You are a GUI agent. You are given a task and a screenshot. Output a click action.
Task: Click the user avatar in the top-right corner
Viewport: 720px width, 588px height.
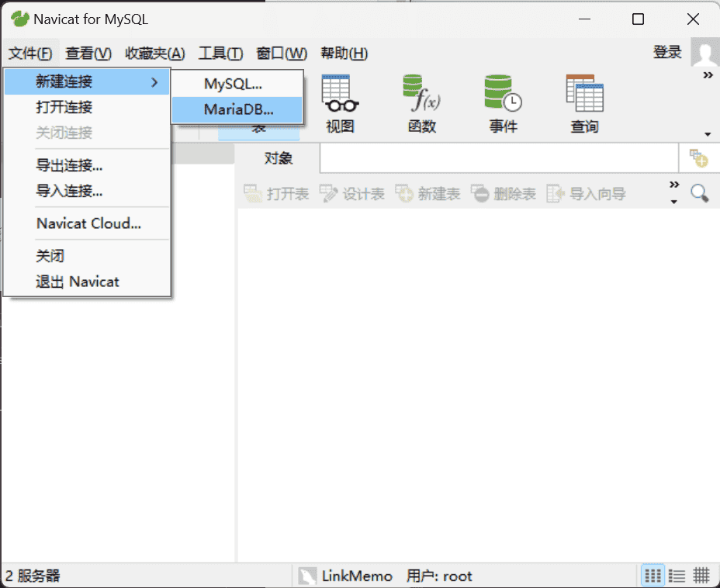tap(704, 53)
